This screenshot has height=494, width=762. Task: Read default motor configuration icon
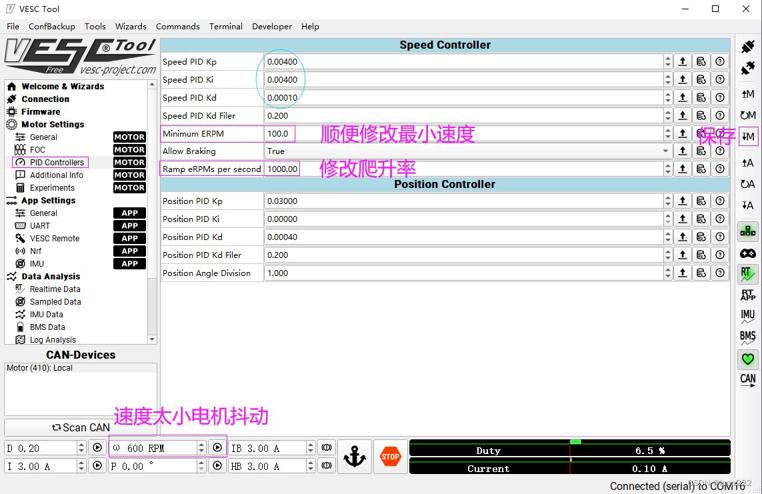pyautogui.click(x=747, y=115)
